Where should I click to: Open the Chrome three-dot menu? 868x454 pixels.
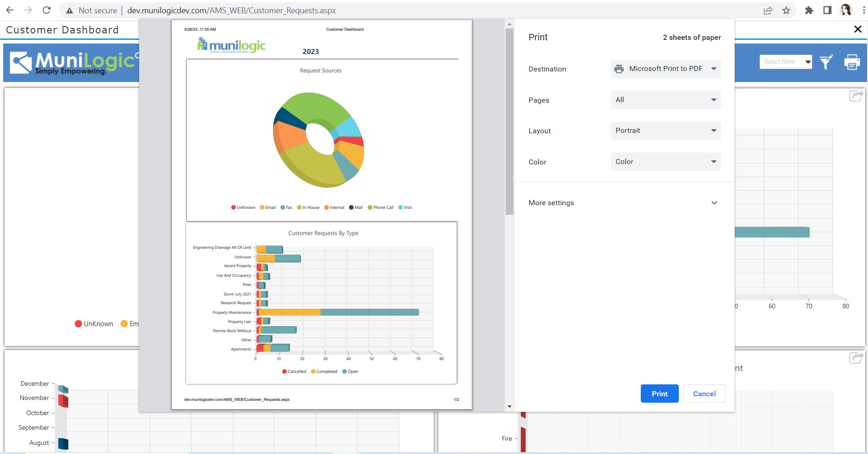[x=863, y=10]
